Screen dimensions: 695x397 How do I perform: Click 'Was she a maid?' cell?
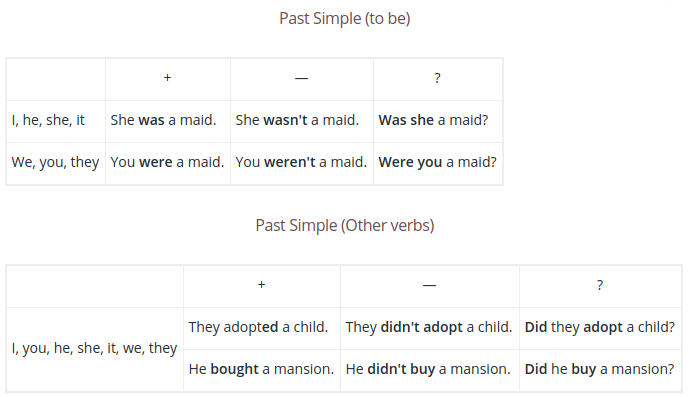tap(437, 121)
